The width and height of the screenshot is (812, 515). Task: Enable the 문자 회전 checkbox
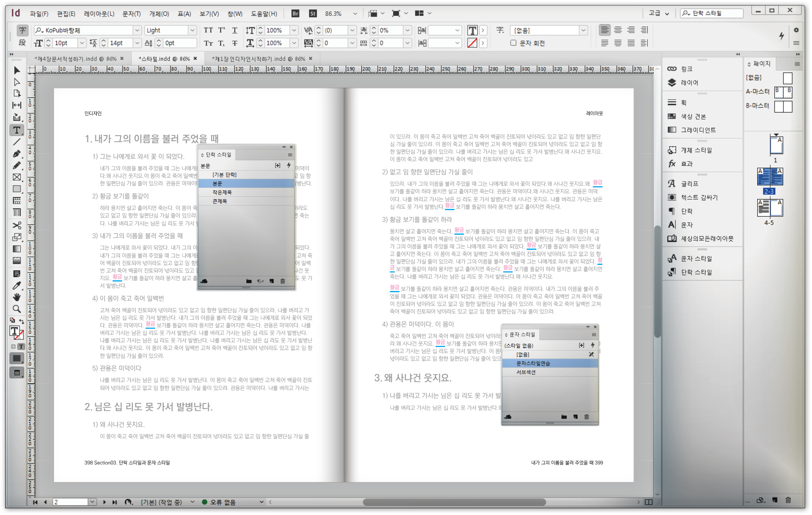[513, 43]
